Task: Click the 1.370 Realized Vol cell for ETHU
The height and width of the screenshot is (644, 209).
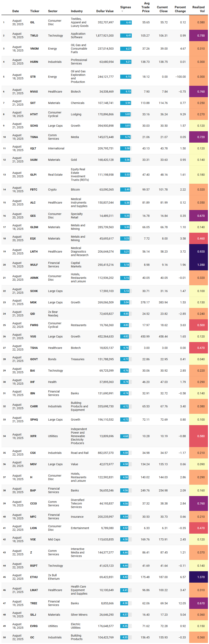Action: click(x=198, y=577)
